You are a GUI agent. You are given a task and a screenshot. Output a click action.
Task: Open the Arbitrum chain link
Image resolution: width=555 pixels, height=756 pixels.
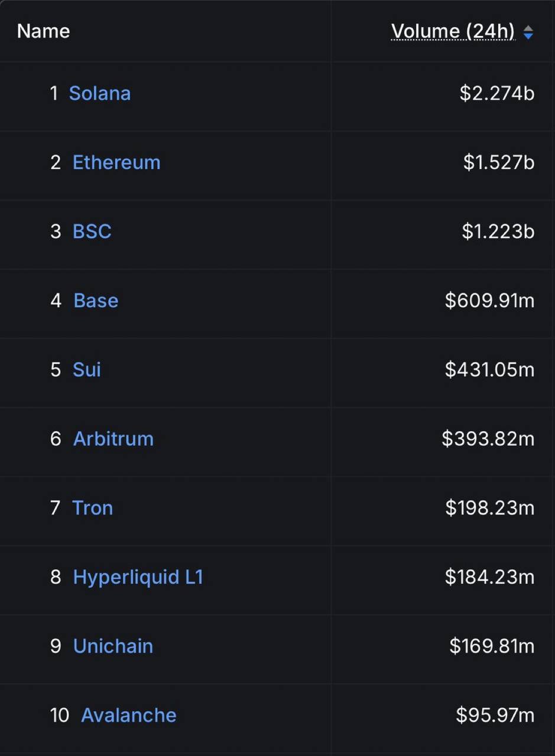113,439
